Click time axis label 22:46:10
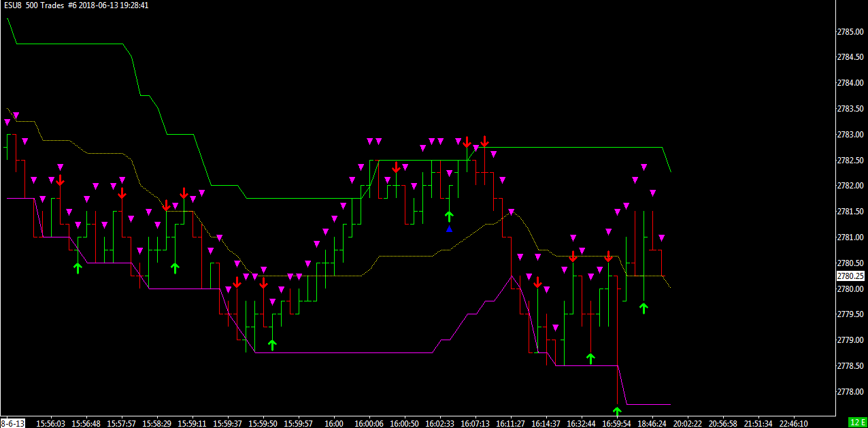The width and height of the screenshot is (868, 428). click(793, 423)
